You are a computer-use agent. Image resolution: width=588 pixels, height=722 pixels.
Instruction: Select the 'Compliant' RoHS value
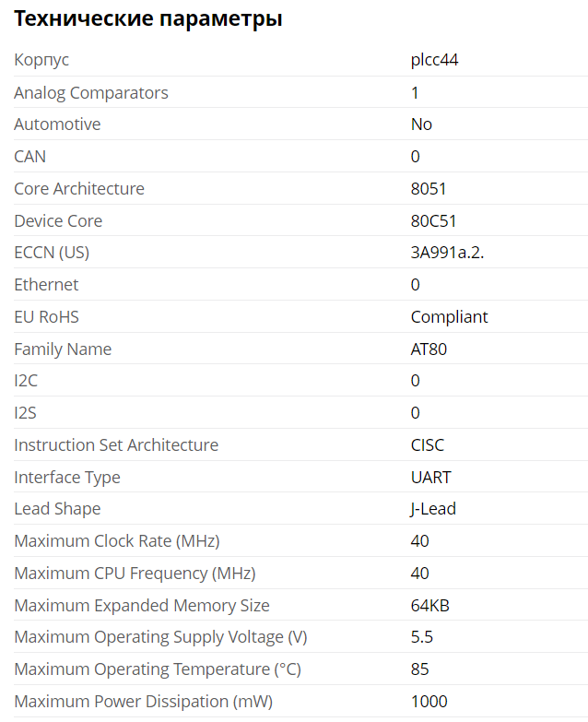point(449,317)
